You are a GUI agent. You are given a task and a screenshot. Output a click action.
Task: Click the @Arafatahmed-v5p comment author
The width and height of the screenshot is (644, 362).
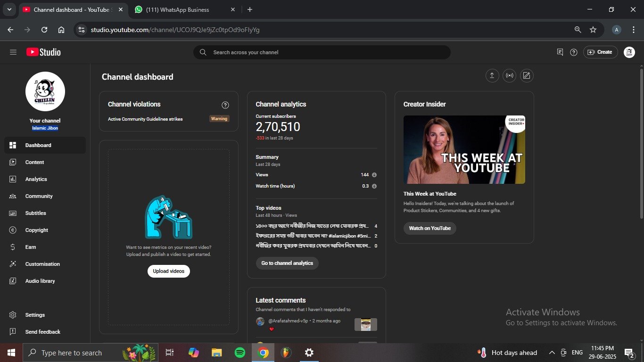pos(288,321)
